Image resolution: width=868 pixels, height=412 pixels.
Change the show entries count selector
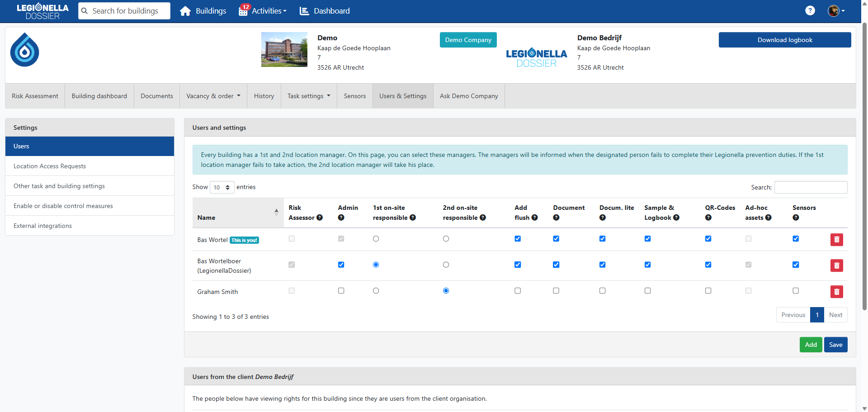(222, 187)
